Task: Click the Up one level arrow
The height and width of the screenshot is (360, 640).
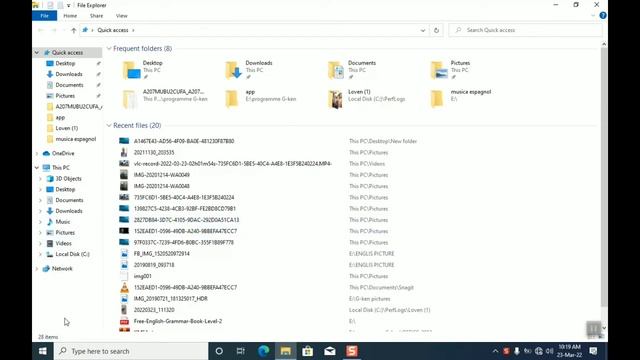Action: [x=73, y=30]
